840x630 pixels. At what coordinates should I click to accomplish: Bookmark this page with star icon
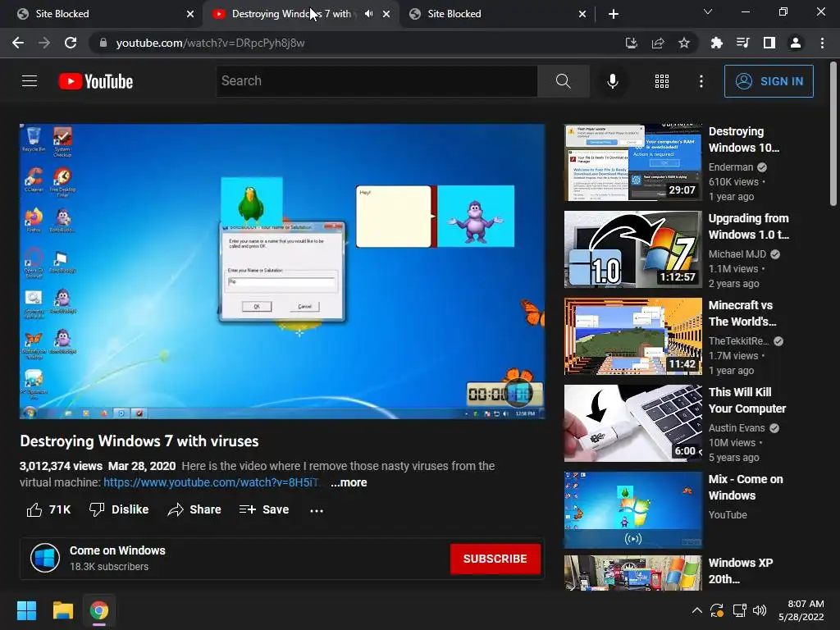click(x=684, y=43)
